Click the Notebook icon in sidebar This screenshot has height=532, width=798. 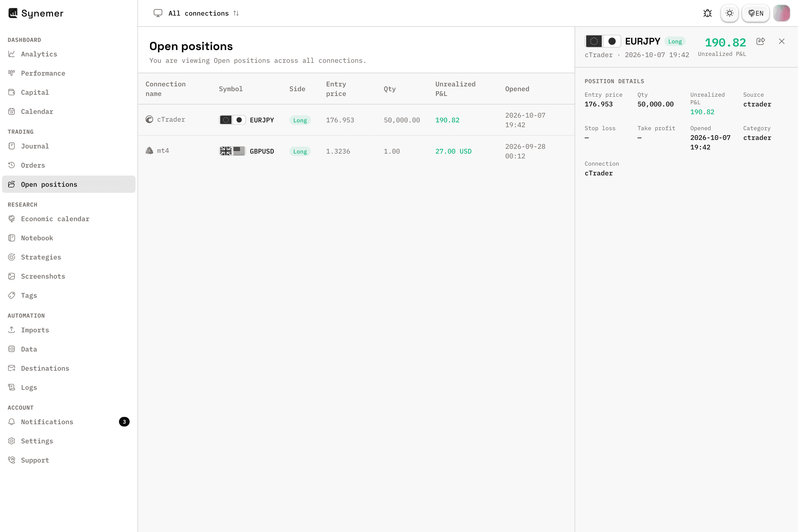(12, 238)
